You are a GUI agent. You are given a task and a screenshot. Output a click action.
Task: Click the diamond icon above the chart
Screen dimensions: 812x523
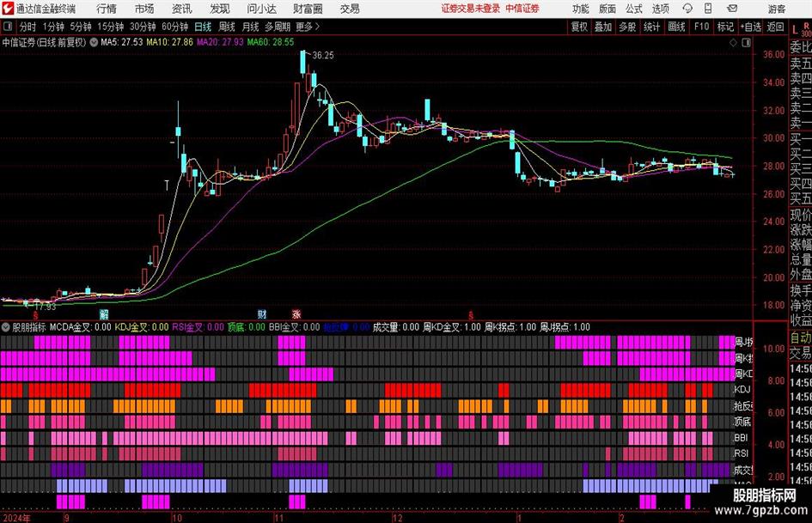pos(733,43)
